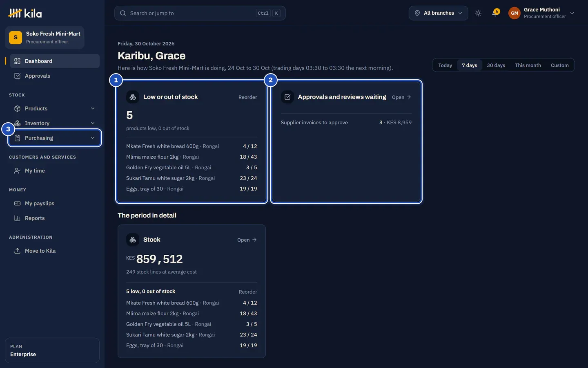Open Move to Kila page

55,251
